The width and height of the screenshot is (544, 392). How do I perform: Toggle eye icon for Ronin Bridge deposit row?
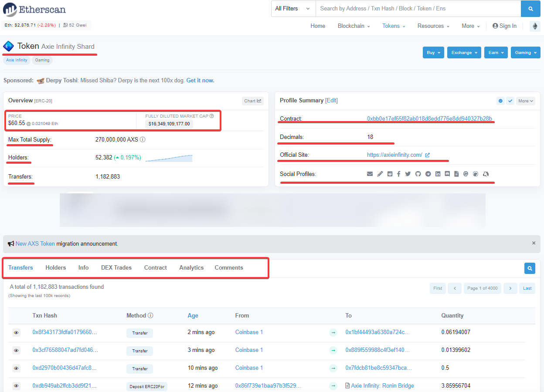[16, 386]
